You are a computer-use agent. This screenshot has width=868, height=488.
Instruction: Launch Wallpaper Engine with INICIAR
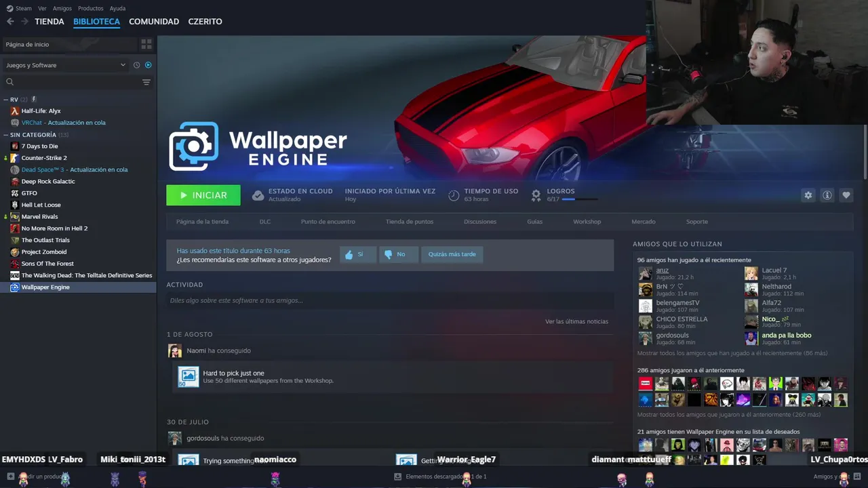pos(203,195)
